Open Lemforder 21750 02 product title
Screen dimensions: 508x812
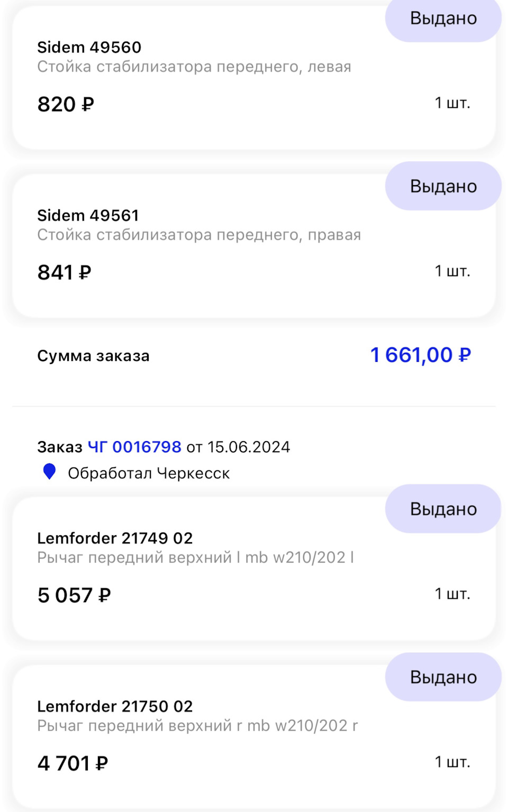click(x=115, y=707)
